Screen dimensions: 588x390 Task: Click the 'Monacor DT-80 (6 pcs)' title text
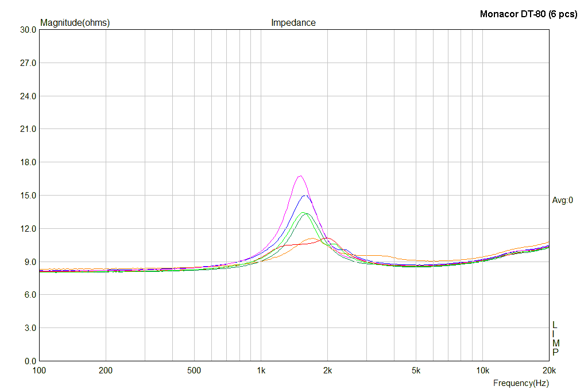(x=528, y=14)
